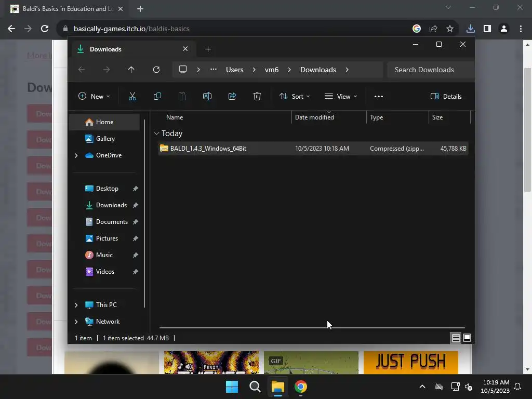The height and width of the screenshot is (399, 532).
Task: Click Chrome icon on taskbar
Action: coord(301,387)
